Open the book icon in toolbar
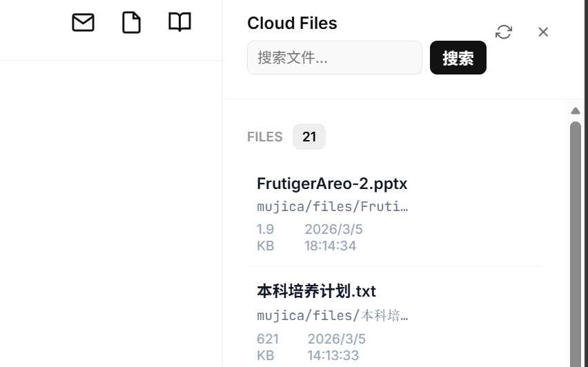588x367 pixels. (179, 23)
